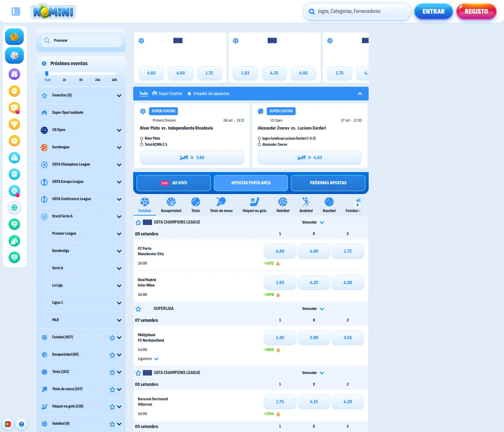This screenshot has height=432, width=504.
Task: Expand the La Liga chevron
Action: (119, 286)
